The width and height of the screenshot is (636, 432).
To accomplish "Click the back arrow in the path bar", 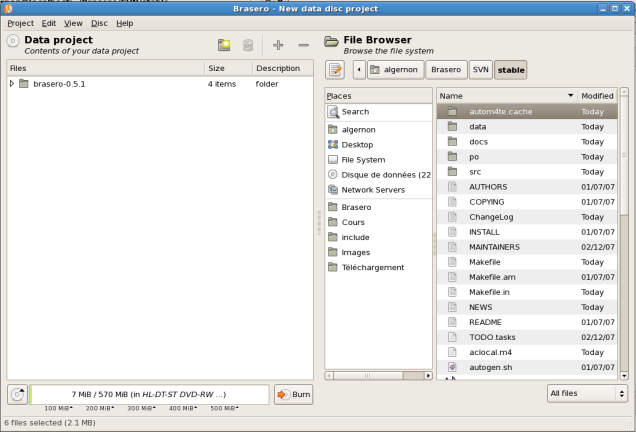I will coord(359,70).
